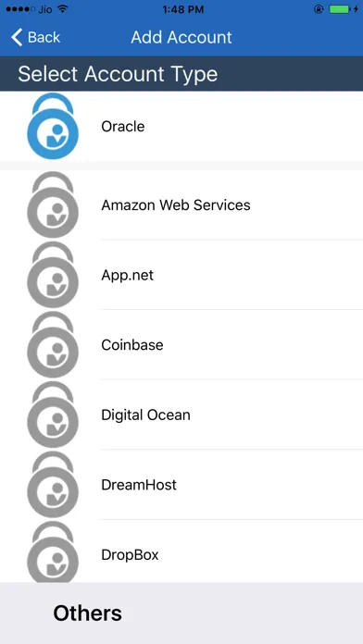
Task: Pick Coinbase as account type
Action: tap(181, 344)
